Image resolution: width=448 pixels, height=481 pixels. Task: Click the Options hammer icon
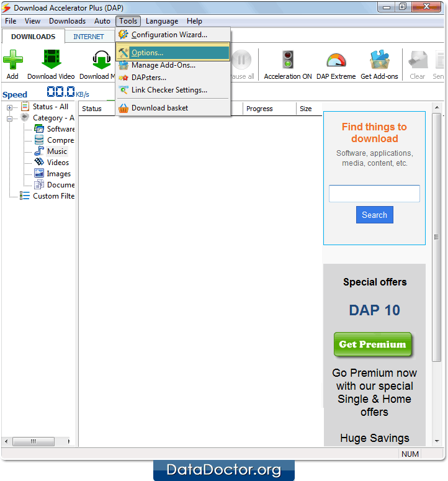click(x=123, y=53)
